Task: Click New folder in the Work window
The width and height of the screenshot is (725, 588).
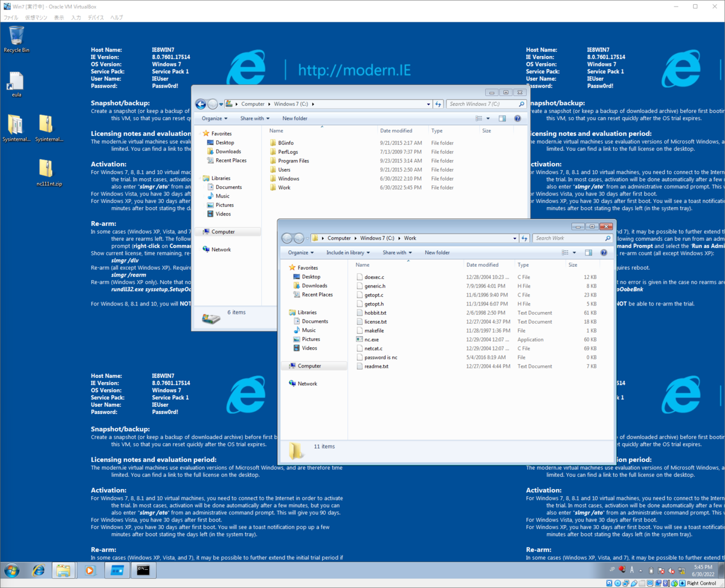Action: pos(437,252)
